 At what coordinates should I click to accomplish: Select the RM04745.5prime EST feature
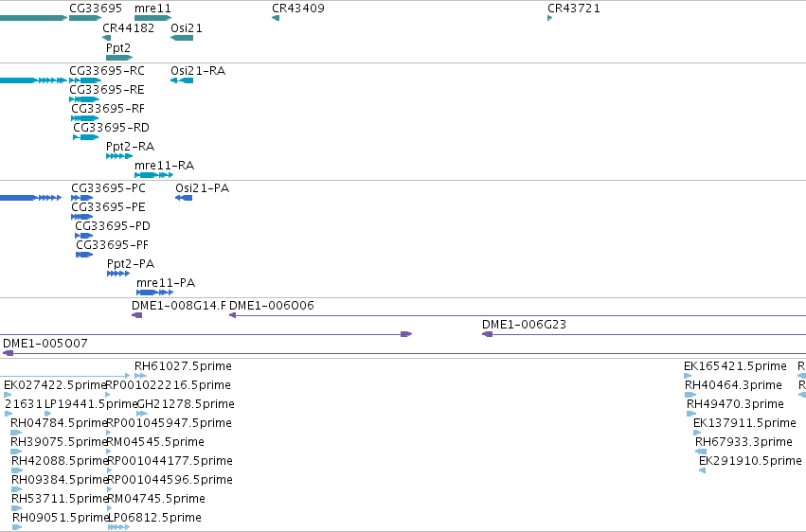point(110,509)
